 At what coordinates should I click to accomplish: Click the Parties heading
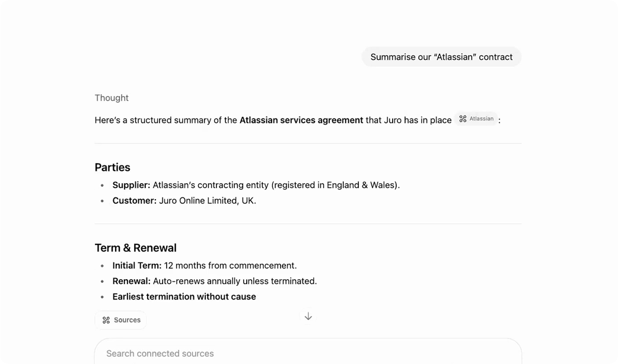[112, 167]
